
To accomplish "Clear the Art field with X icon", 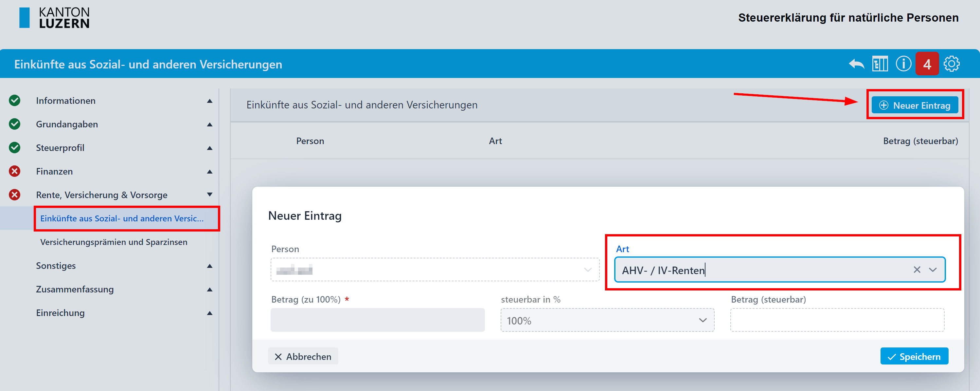I will 917,270.
